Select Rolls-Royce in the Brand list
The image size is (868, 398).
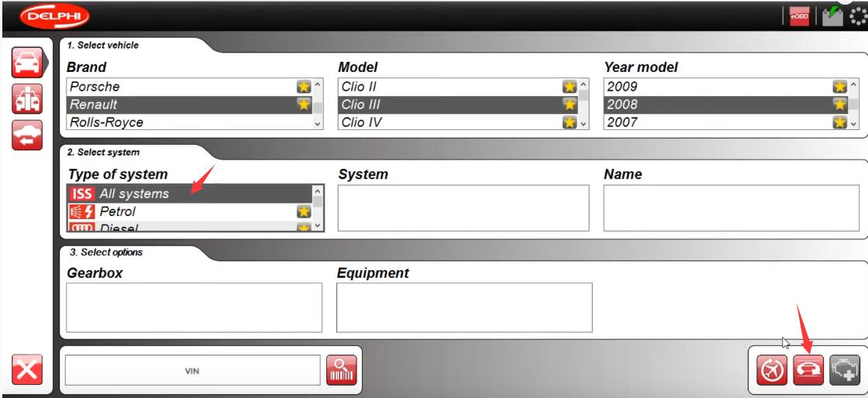[x=189, y=122]
